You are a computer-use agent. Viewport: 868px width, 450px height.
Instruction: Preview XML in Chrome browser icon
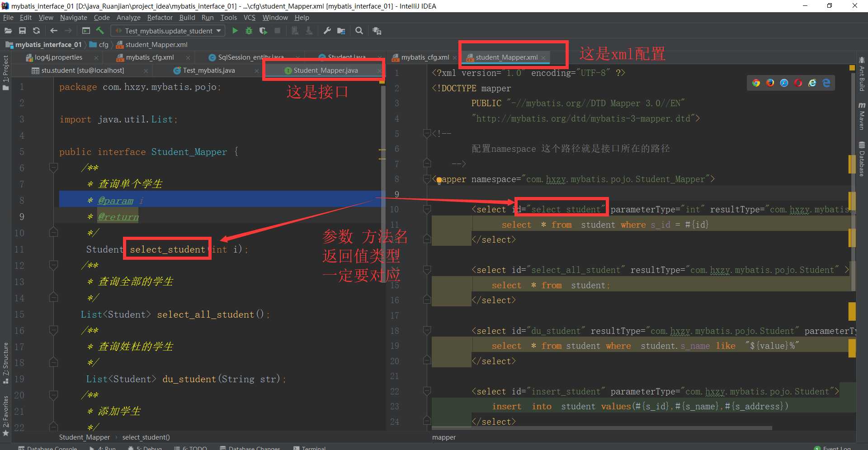coord(756,83)
